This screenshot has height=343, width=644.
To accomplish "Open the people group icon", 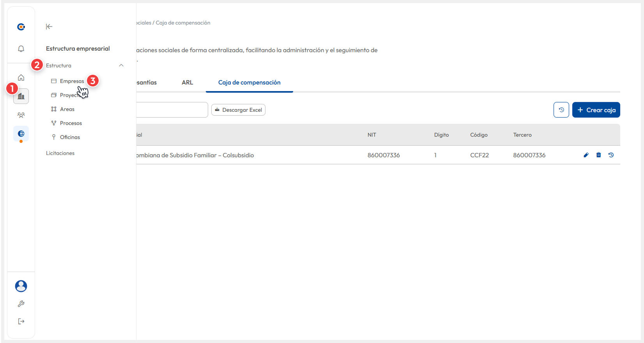I will [21, 115].
